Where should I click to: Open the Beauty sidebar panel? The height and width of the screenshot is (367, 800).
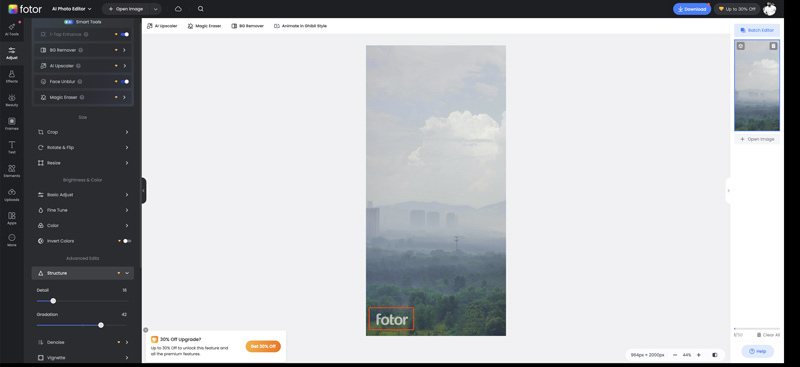click(12, 100)
